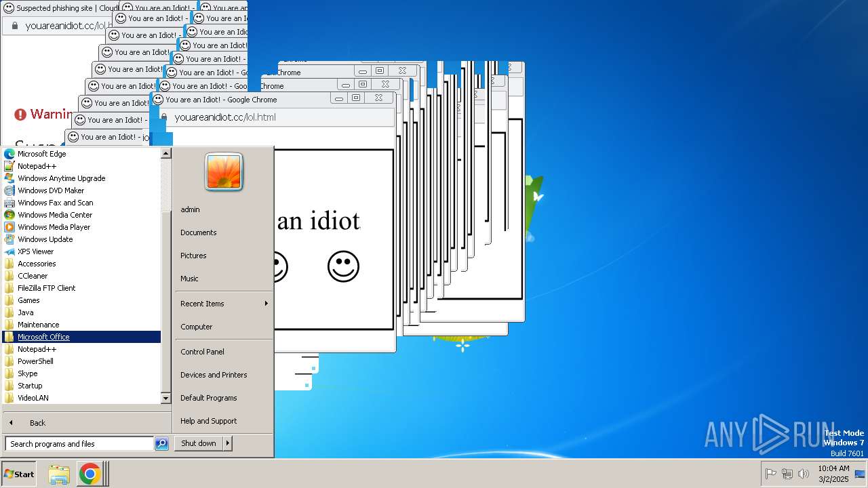This screenshot has height=488, width=868.
Task: Click the volume speaker tray icon
Action: tap(804, 474)
